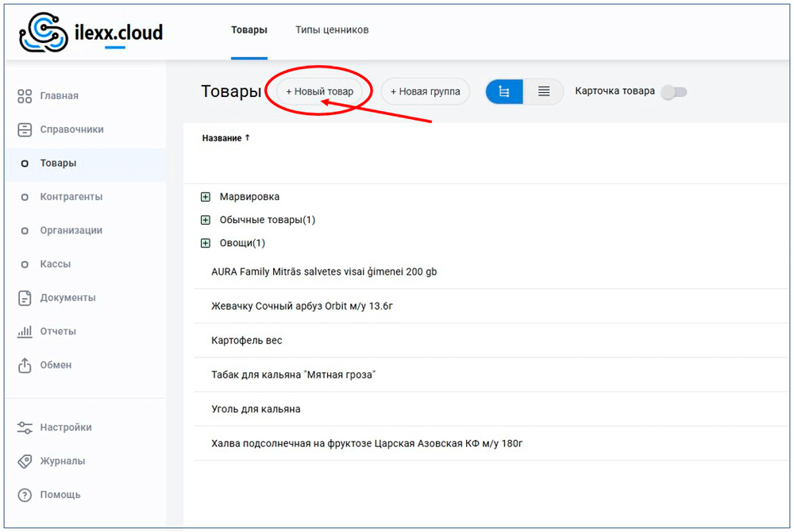Toggle the Карточка товара switch

pyautogui.click(x=674, y=92)
